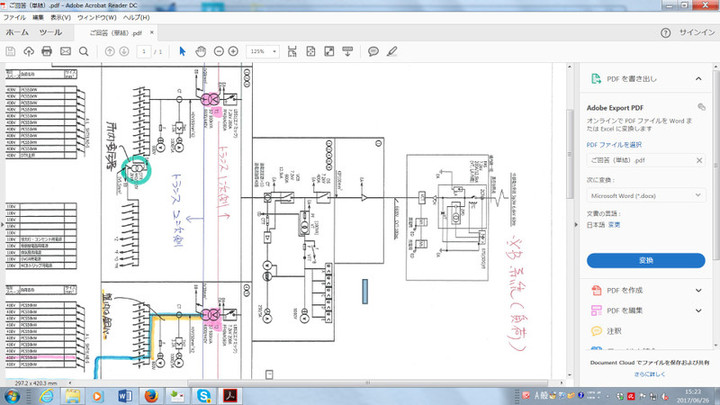Expand the PDFを作成 section

(699, 291)
